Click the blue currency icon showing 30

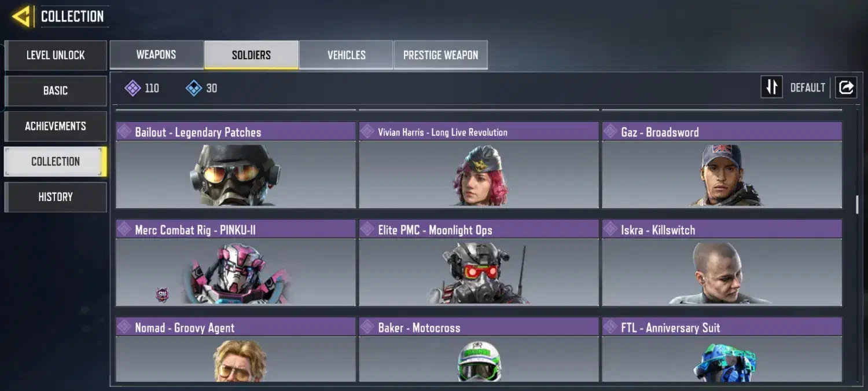[x=193, y=88]
